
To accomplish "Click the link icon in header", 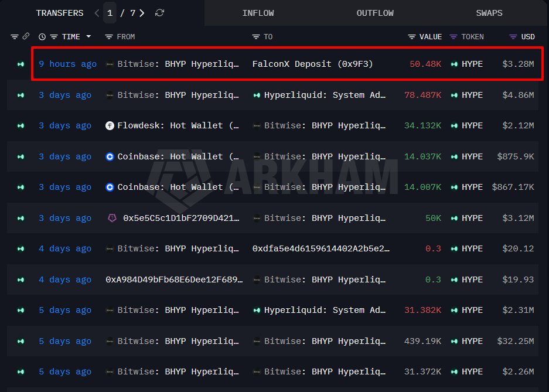I will click(26, 36).
